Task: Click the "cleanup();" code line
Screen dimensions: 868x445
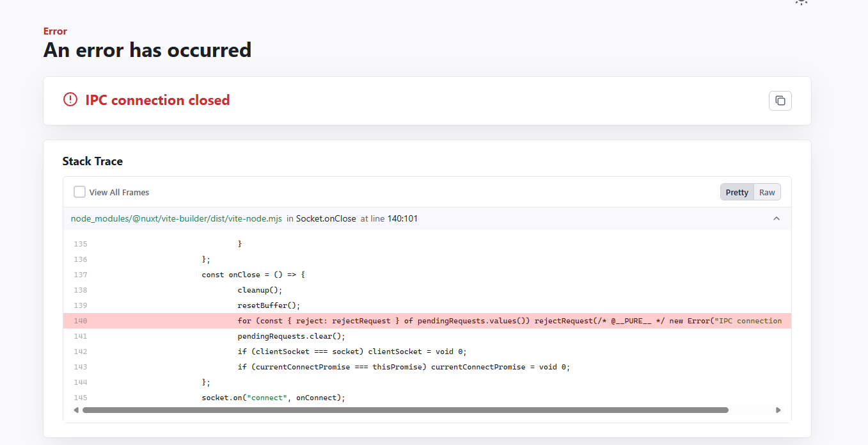Action: click(x=260, y=290)
